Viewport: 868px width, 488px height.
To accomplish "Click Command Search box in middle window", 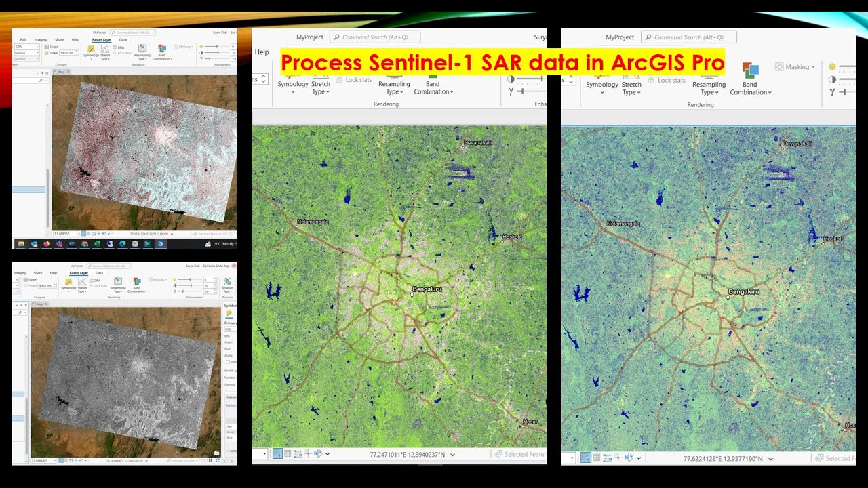I will tap(375, 37).
